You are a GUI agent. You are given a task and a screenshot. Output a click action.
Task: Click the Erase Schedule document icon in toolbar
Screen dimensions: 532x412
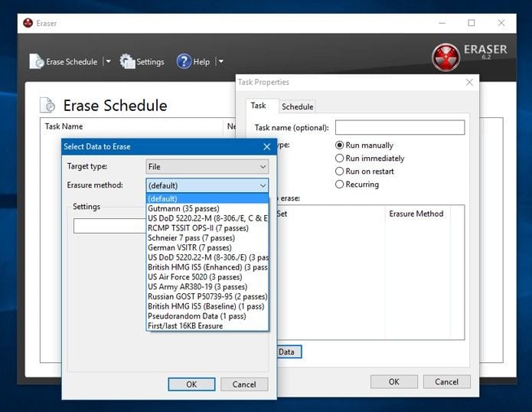click(37, 61)
